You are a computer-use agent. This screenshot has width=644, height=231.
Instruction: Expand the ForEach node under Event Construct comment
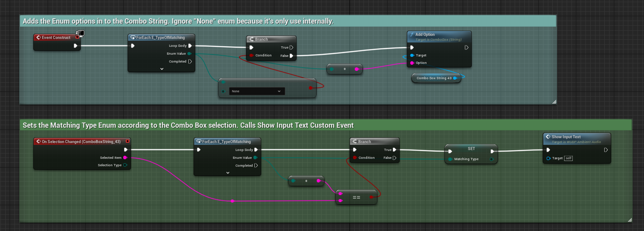[x=162, y=69]
